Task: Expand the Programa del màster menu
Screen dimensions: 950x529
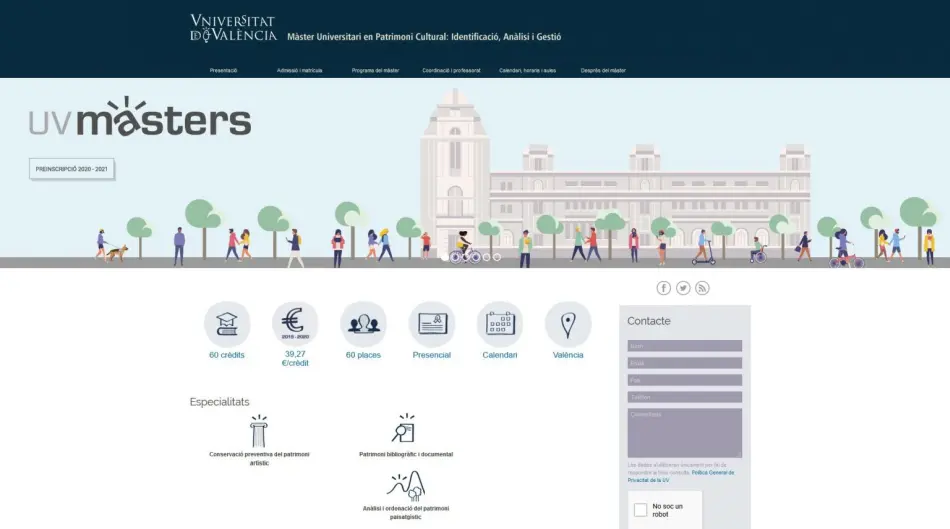Action: pos(375,70)
